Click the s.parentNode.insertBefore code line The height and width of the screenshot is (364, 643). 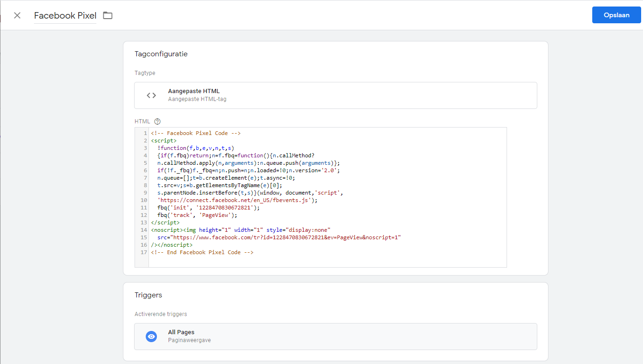[250, 193]
